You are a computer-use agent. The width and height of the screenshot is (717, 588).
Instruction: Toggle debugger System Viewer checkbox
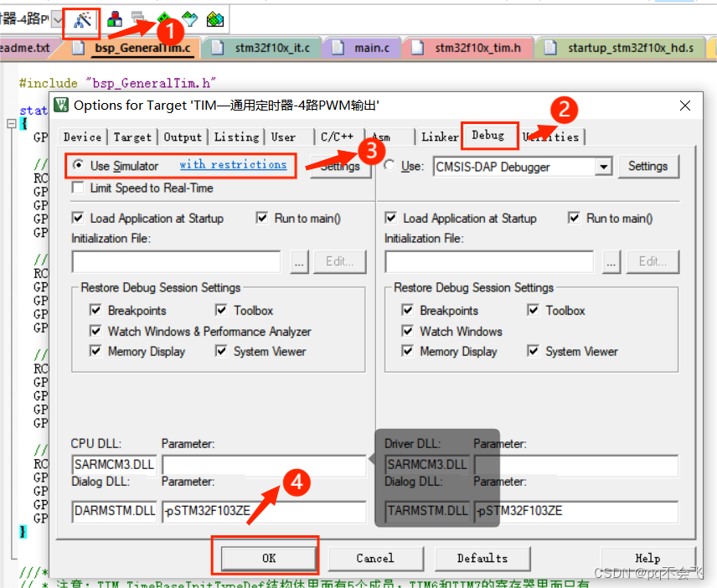tap(533, 351)
